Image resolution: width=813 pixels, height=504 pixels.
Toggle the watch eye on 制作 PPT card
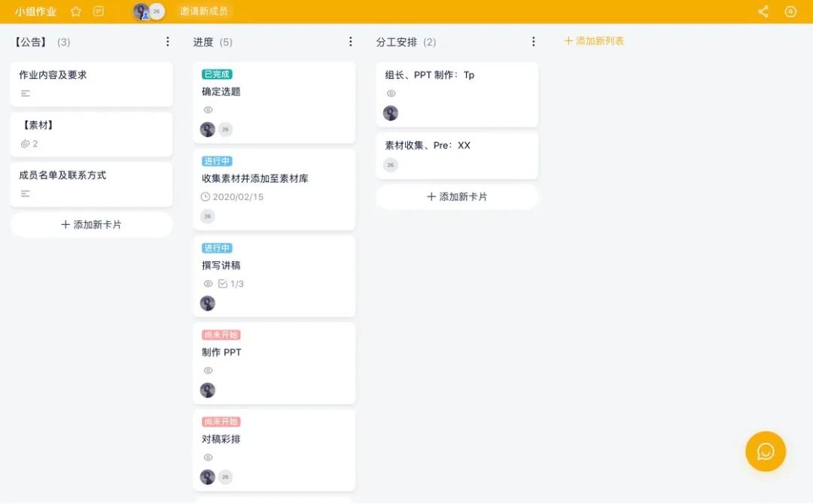tap(209, 371)
